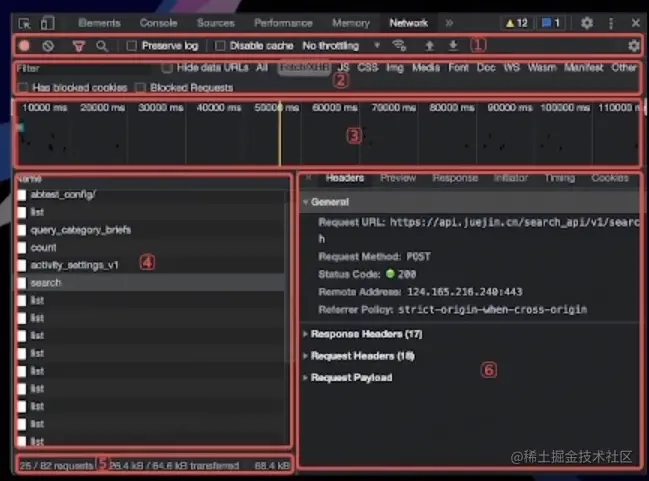Enable the Preserve log checkbox
The width and height of the screenshot is (649, 481).
[x=132, y=46]
